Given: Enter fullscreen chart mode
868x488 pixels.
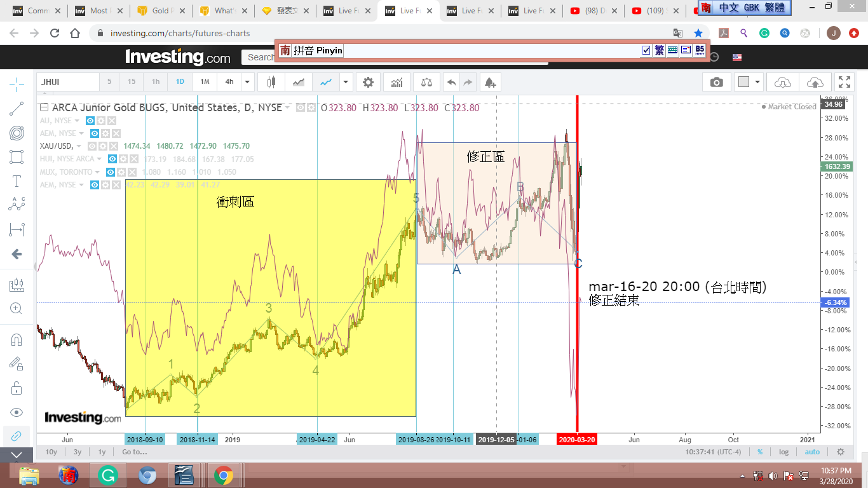Looking at the screenshot, I should coord(844,82).
